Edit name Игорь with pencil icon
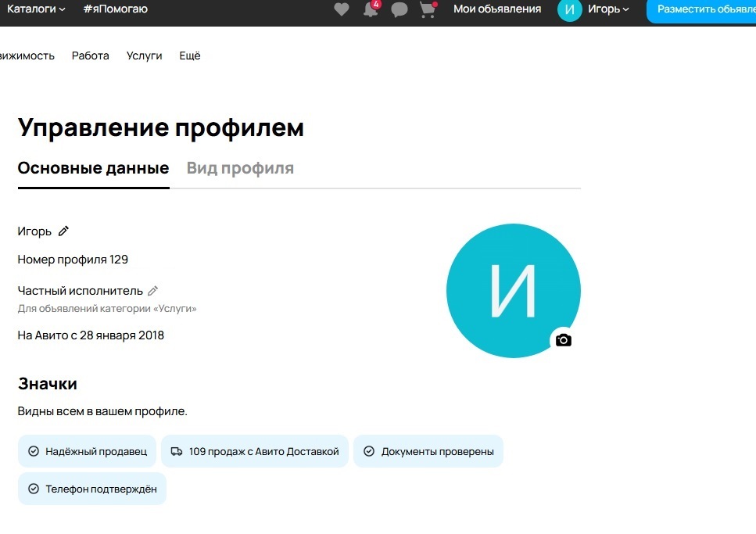This screenshot has width=756, height=534. pos(64,231)
